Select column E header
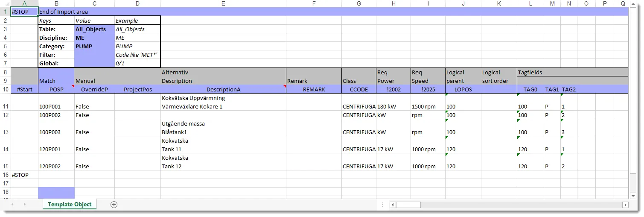This screenshot has width=644, height=217. point(223,3)
